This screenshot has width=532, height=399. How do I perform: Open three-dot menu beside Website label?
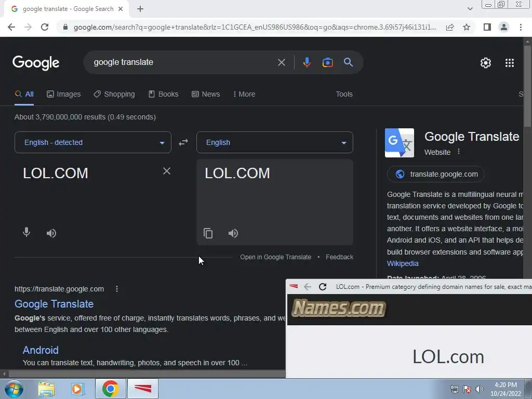point(459,151)
